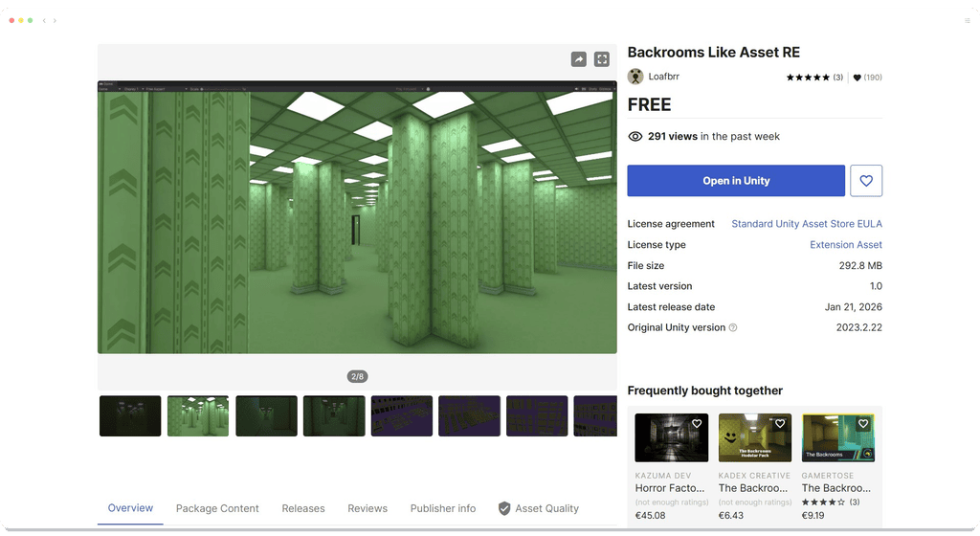Image resolution: width=980 pixels, height=536 pixels.
Task: Open Kadex Creative The Backroo... title
Action: pos(753,488)
